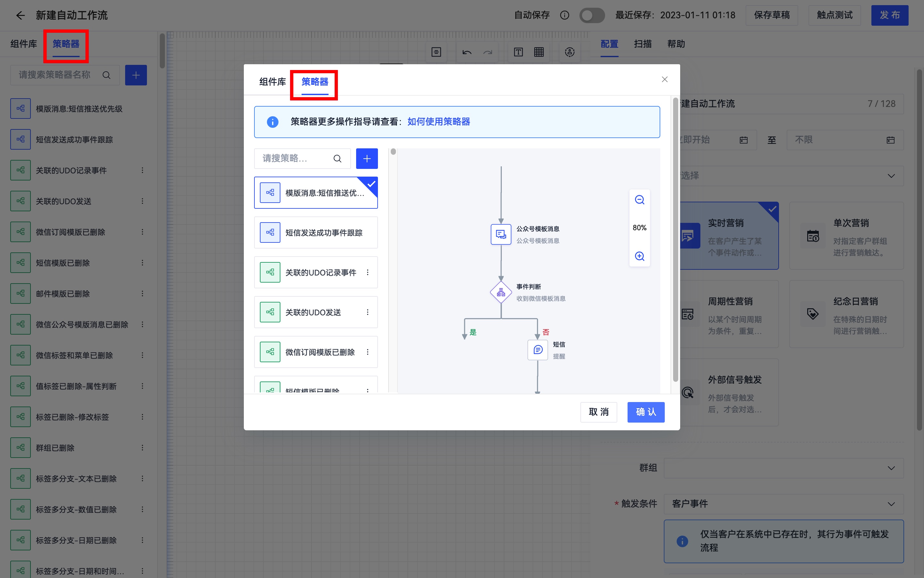Zoom in the strategy preview
924x578 pixels.
point(639,256)
